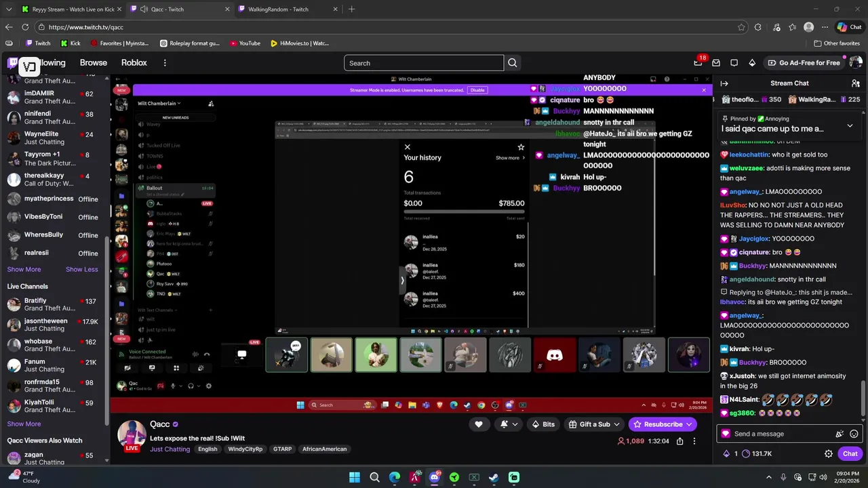Viewport: 868px width, 488px height.
Task: Refresh the page in Edge
Action: click(x=25, y=27)
